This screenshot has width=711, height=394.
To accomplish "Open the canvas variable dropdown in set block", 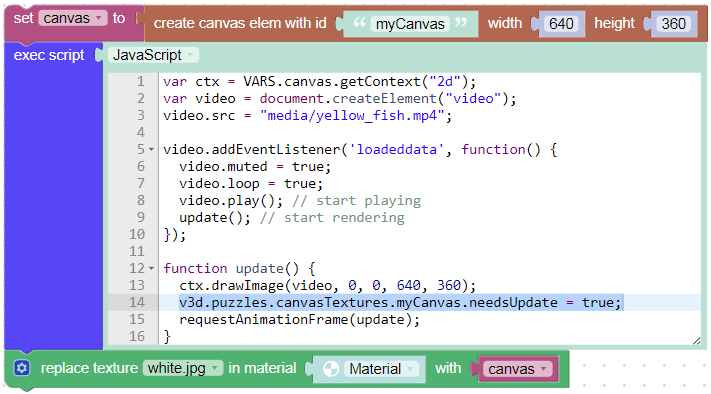I will click(x=73, y=19).
